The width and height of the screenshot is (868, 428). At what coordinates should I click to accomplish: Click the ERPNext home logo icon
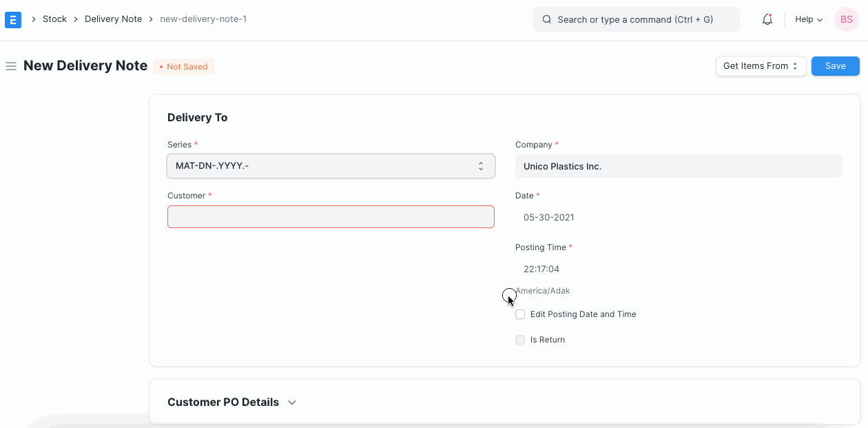pyautogui.click(x=13, y=20)
